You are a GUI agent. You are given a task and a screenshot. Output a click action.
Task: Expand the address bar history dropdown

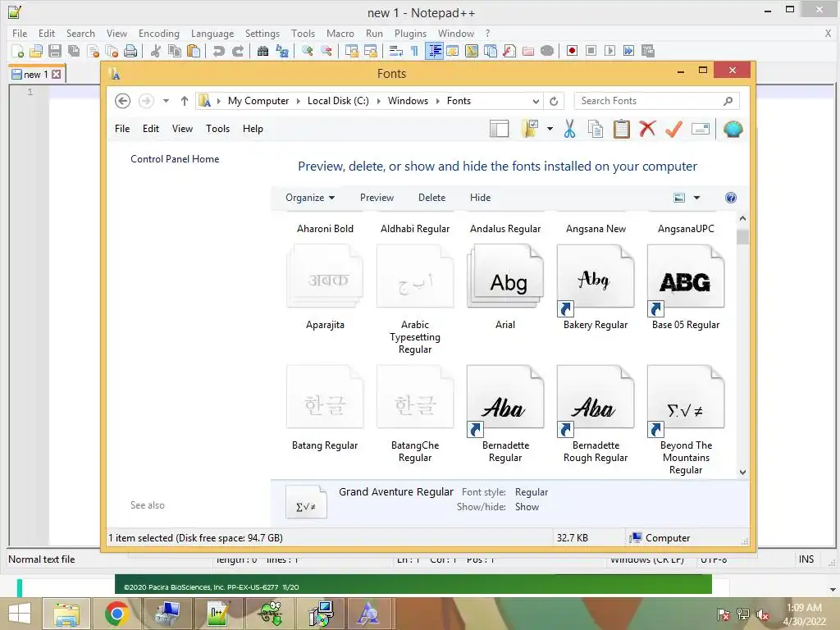536,101
